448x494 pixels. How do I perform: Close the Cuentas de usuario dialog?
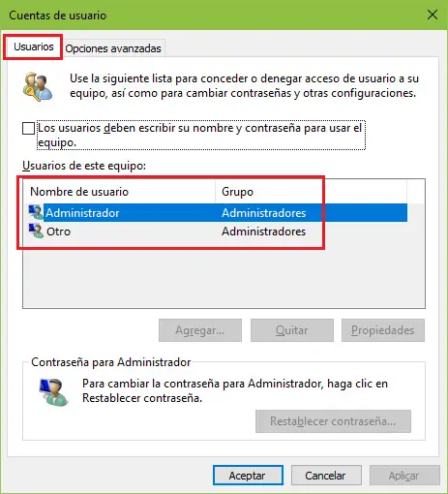(432, 15)
